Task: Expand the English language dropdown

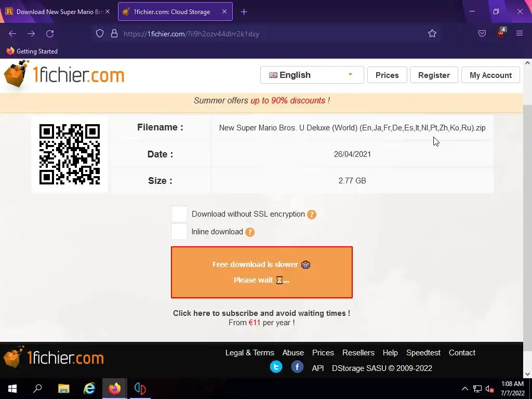Action: click(x=312, y=75)
